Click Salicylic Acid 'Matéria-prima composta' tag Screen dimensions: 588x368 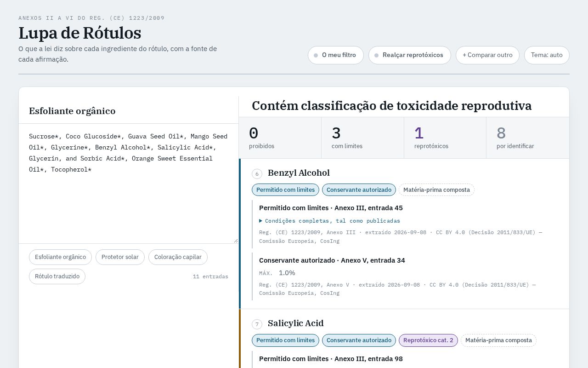point(498,340)
